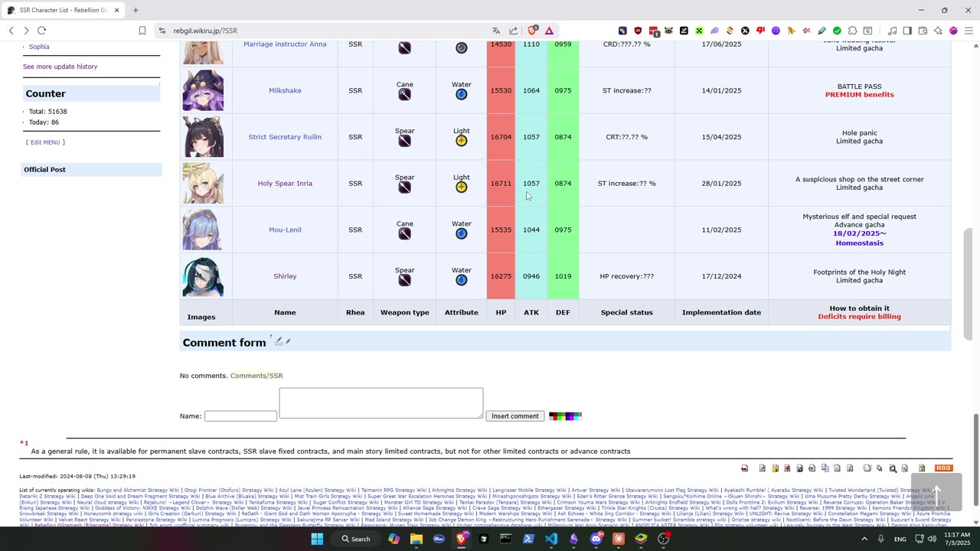Viewport: 980px width, 551px height.
Task: Open the new tab plus button
Action: (x=136, y=10)
